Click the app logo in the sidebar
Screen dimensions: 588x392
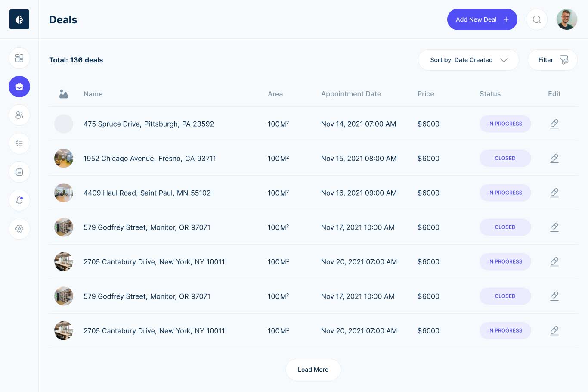coord(19,19)
